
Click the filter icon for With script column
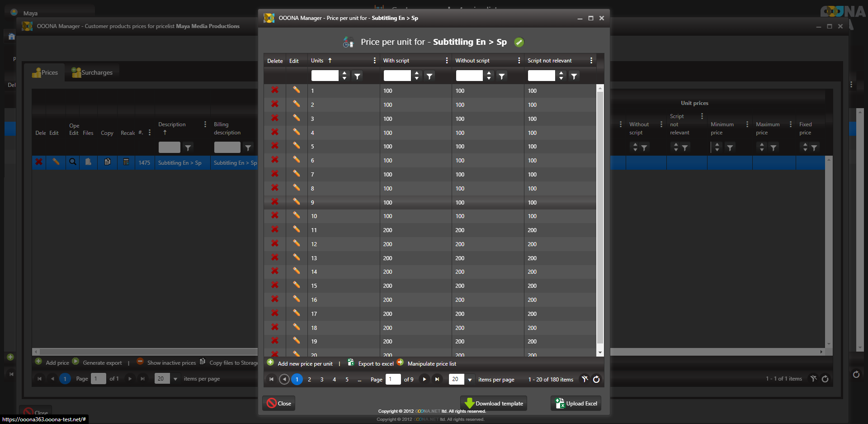pyautogui.click(x=429, y=76)
